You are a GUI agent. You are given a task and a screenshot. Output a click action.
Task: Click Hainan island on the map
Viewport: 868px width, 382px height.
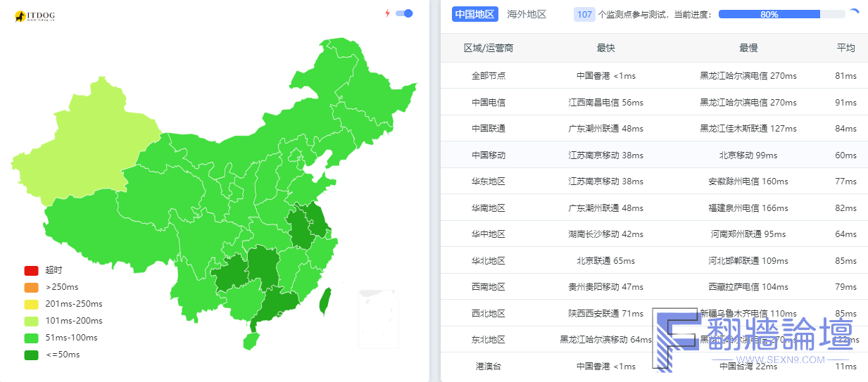[x=251, y=341]
